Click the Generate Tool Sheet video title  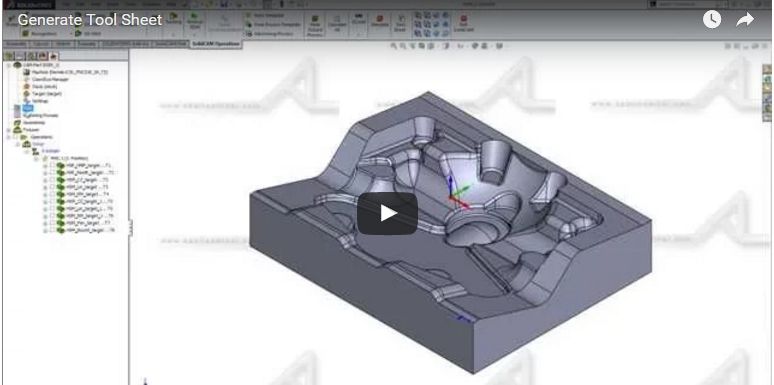90,20
